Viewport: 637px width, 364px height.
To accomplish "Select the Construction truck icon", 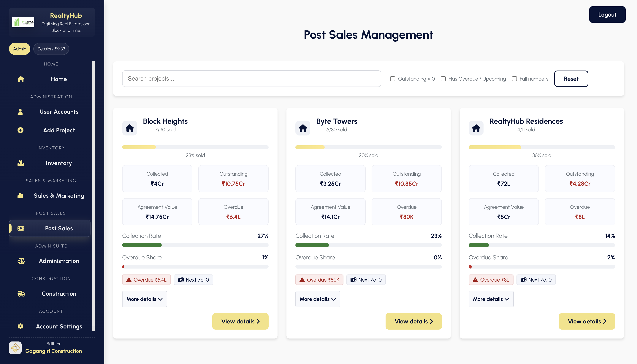I will click(21, 293).
